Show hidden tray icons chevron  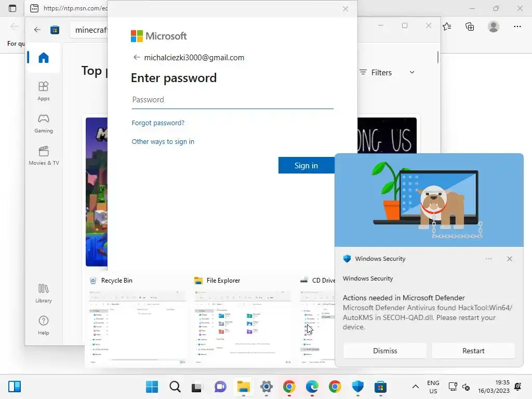coord(415,387)
